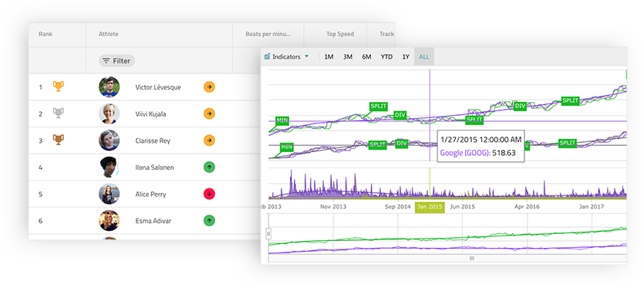Sort by the Top Speed column header
Viewport: 644px width, 288px height.
[x=340, y=34]
